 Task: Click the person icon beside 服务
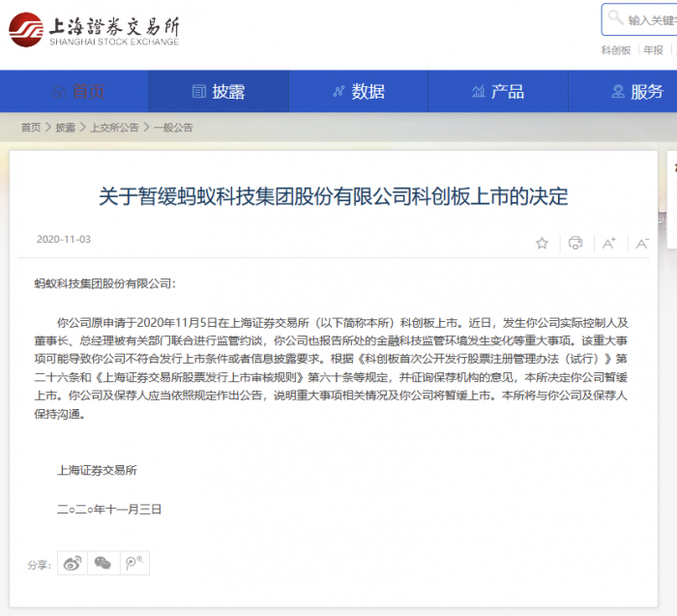click(x=618, y=92)
